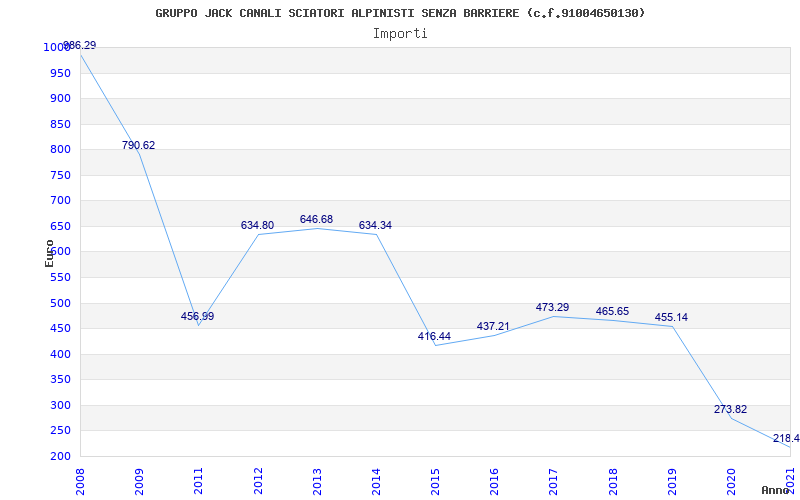Screen dimensions: 800x500
Task: Select the 273.82 data label
Action: click(x=730, y=410)
